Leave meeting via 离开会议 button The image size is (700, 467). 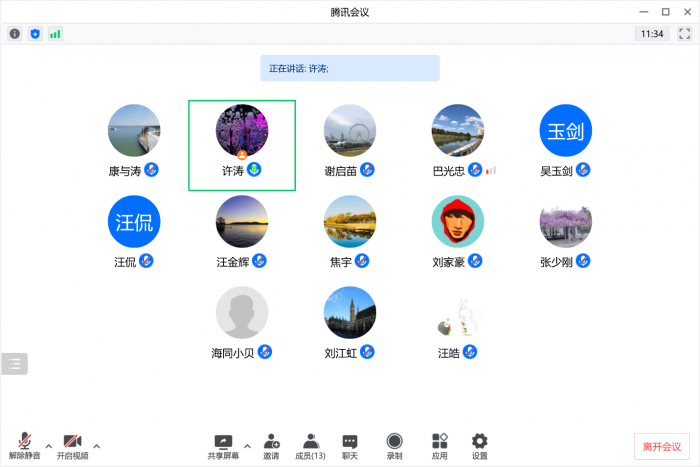(x=662, y=446)
